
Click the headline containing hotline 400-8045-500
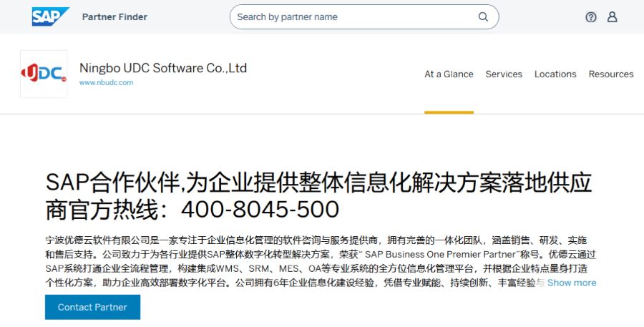(x=318, y=196)
